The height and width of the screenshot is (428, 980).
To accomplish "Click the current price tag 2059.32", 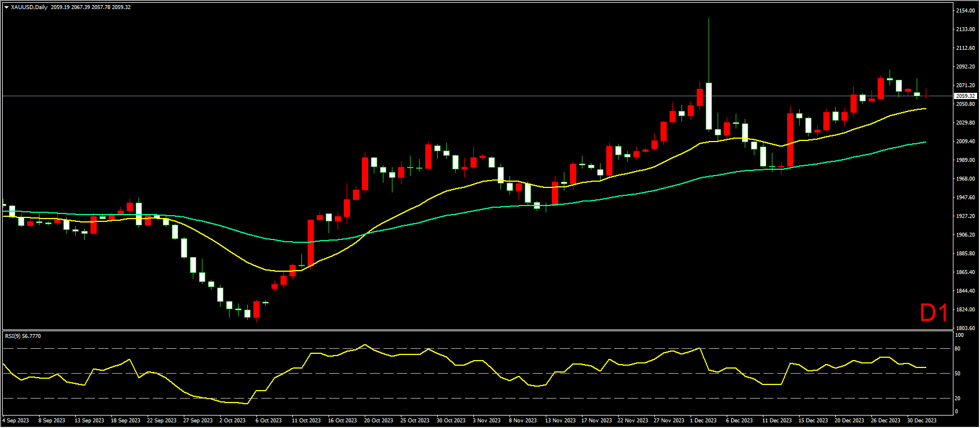I will [966, 96].
